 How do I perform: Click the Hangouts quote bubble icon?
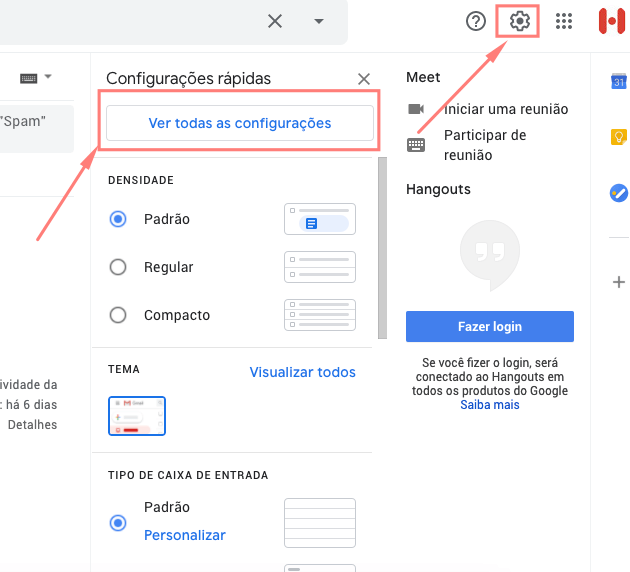pos(490,255)
